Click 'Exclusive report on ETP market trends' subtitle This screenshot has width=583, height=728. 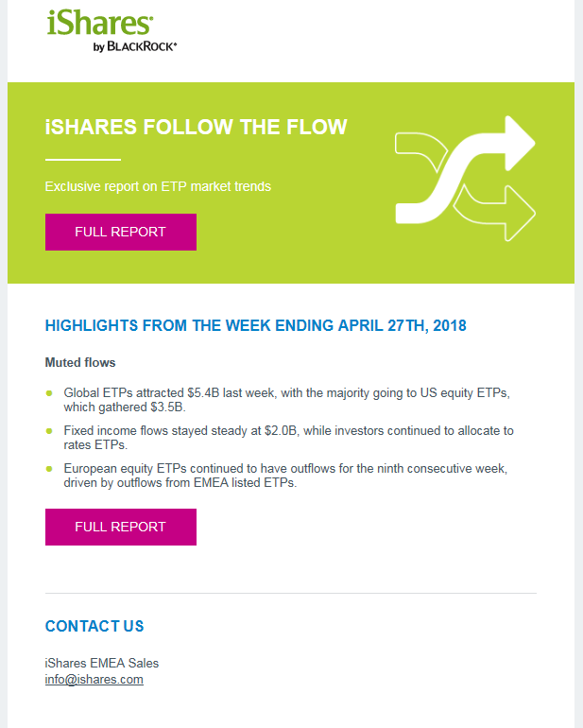(158, 186)
